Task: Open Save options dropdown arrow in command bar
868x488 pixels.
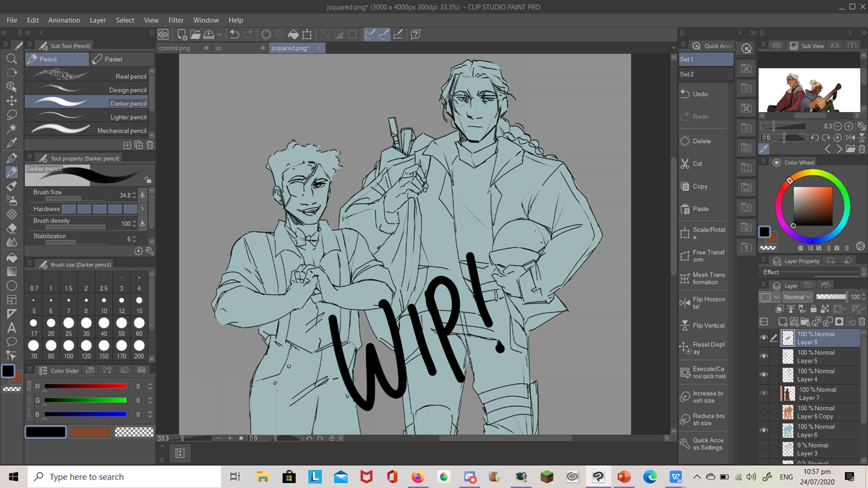Action: tap(218, 34)
